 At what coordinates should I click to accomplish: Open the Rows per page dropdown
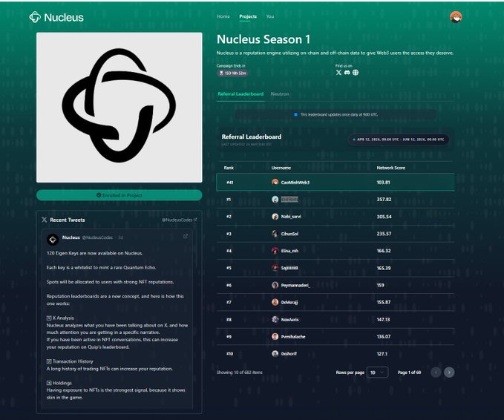[377, 373]
